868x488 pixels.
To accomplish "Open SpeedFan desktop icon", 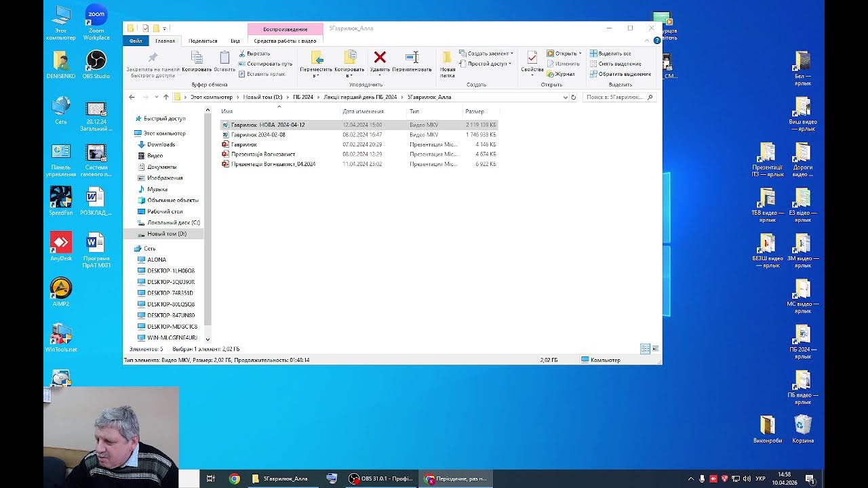I will (61, 201).
